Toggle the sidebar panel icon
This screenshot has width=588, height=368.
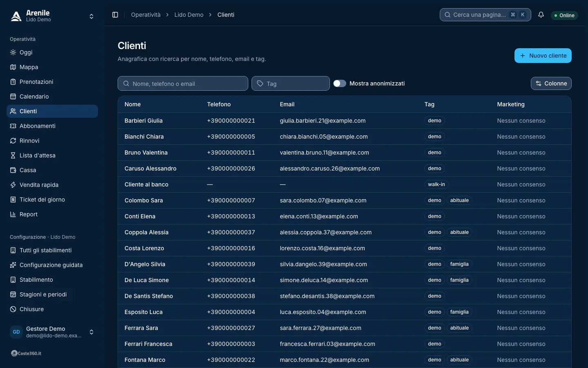pos(115,15)
